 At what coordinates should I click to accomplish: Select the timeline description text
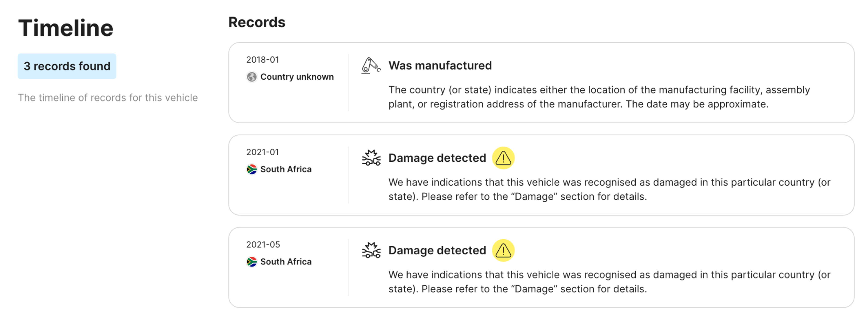click(x=108, y=98)
